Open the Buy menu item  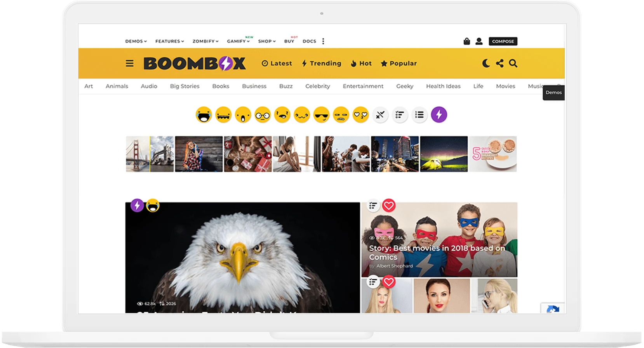[x=289, y=41]
